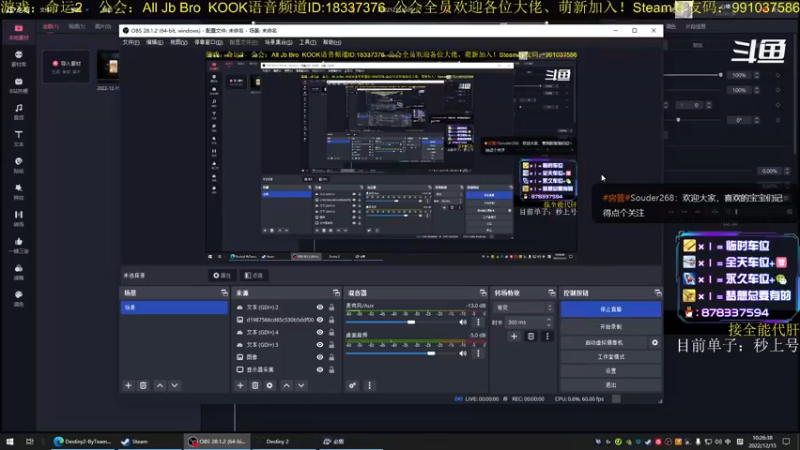Open the View menu in OBS

click(179, 42)
